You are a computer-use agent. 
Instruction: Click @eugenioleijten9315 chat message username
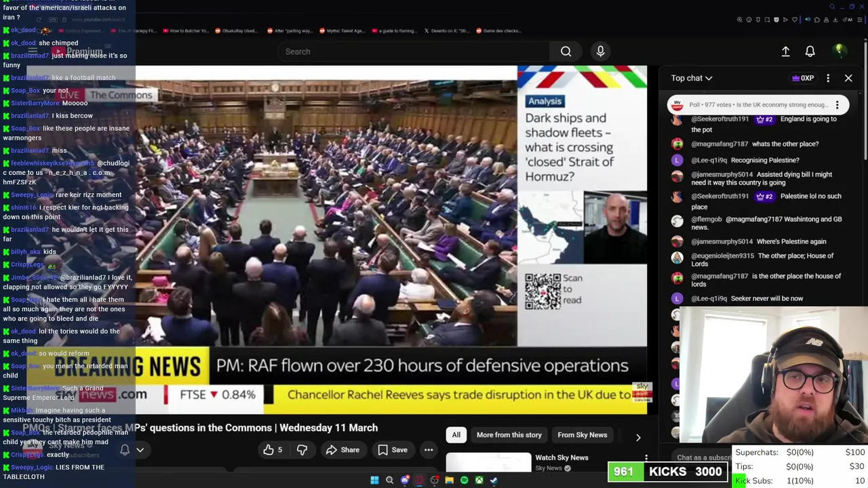722,256
